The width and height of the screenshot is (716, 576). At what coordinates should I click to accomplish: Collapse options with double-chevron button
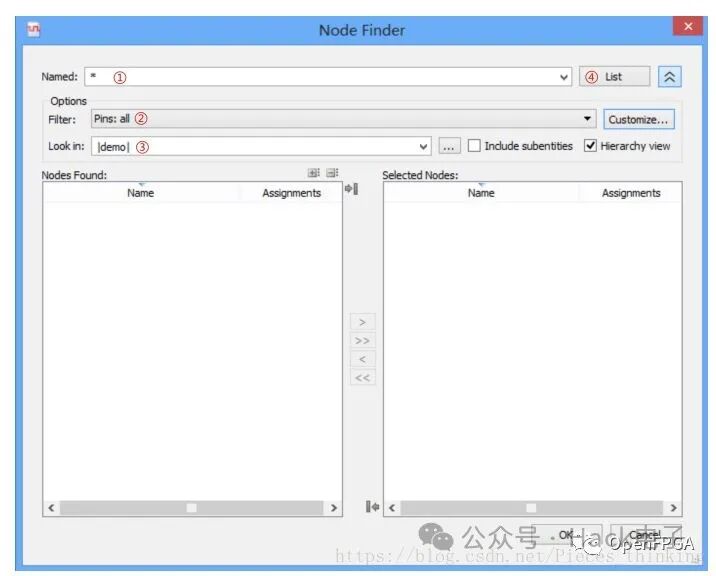pyautogui.click(x=669, y=77)
